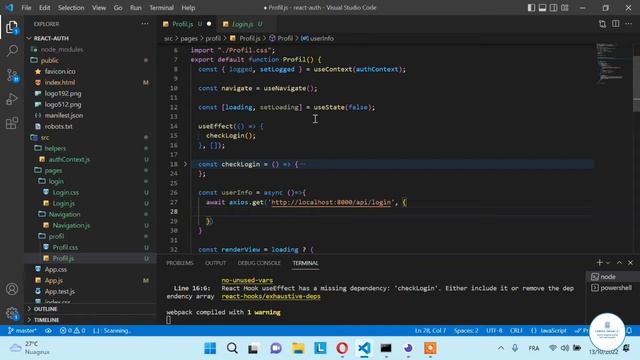Open File Explorer from taskbar

tap(298, 348)
